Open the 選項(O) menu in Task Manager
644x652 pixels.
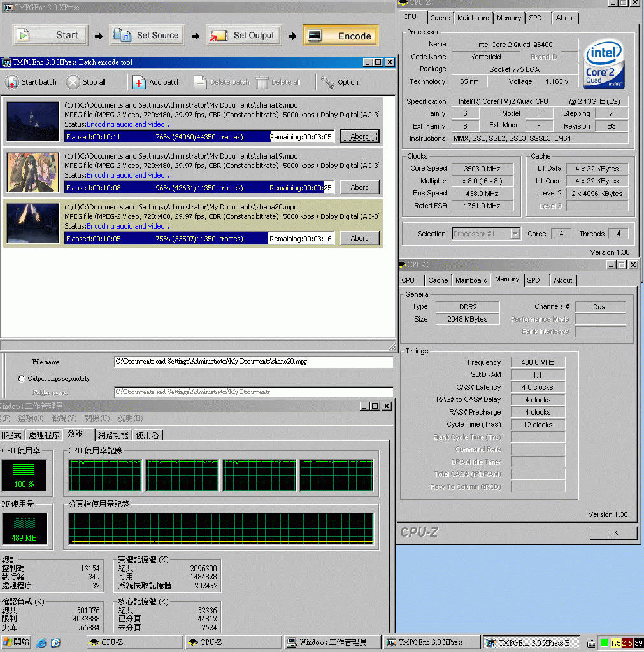click(31, 418)
